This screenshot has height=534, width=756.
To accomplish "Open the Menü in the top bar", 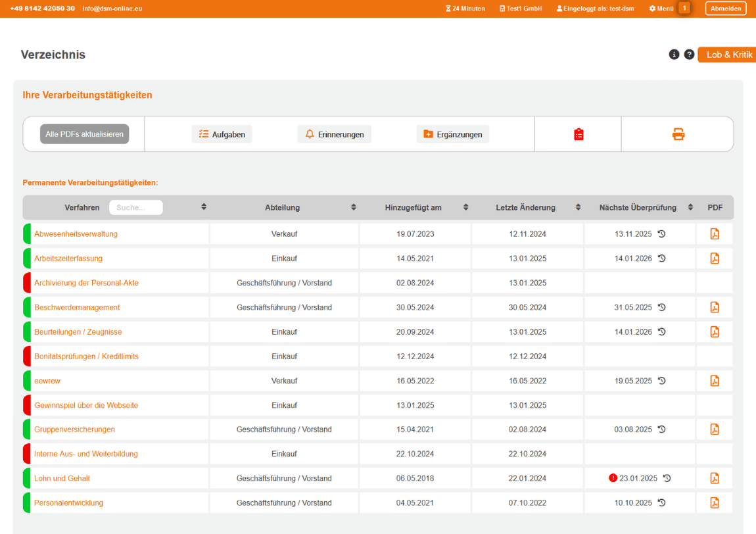I will click(x=661, y=9).
